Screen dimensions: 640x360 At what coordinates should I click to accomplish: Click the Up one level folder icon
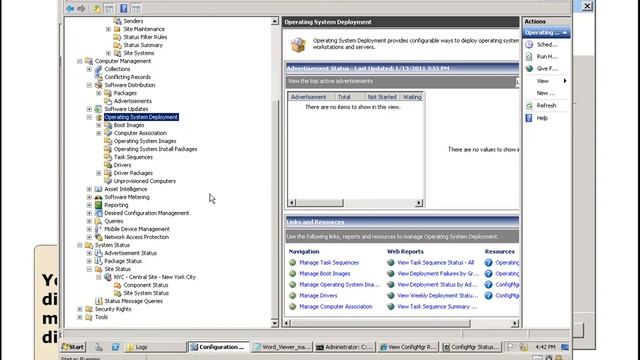[97, 9]
